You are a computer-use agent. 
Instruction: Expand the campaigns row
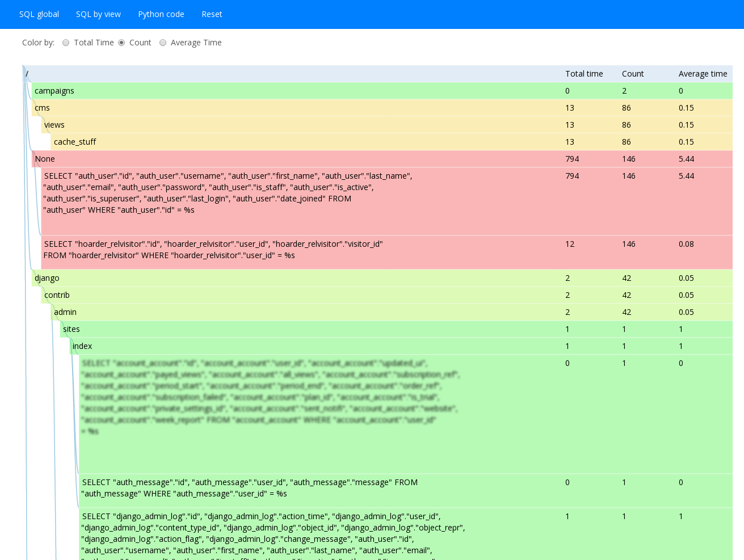pos(55,91)
